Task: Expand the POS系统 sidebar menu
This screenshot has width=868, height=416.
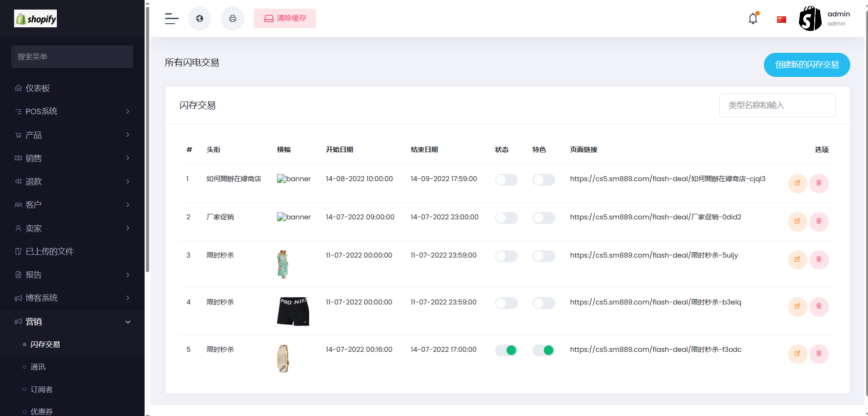Action: pos(72,112)
